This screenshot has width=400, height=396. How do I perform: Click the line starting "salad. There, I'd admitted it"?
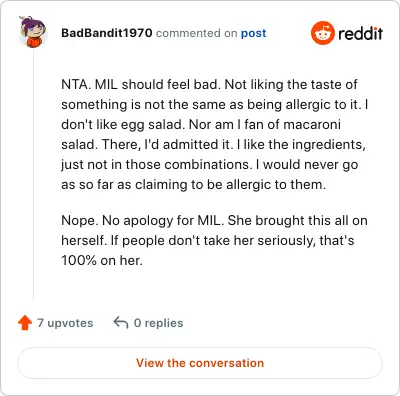pyautogui.click(x=213, y=144)
